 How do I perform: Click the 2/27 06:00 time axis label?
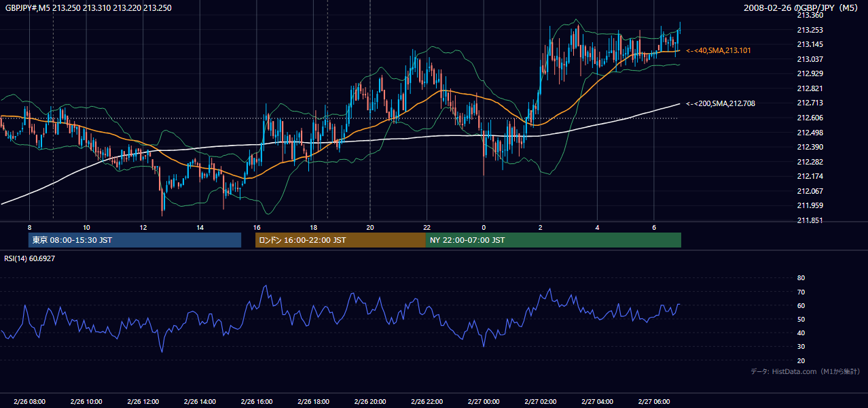(654, 402)
